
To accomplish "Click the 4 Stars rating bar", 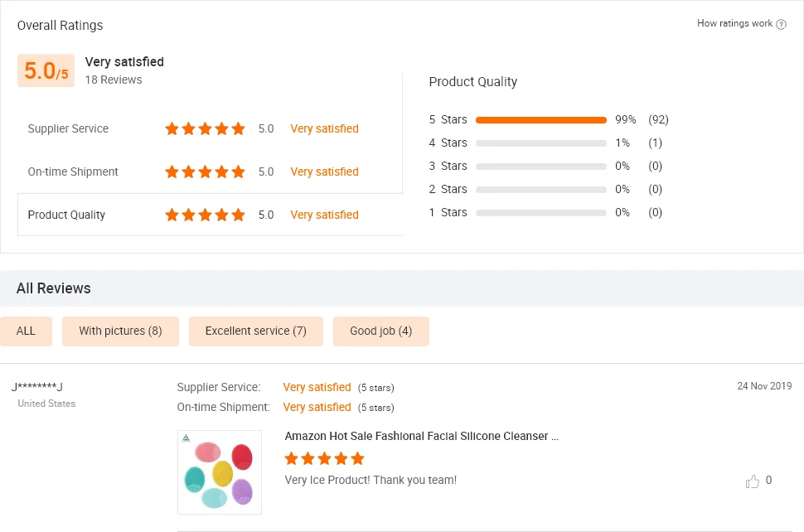I will pos(540,143).
